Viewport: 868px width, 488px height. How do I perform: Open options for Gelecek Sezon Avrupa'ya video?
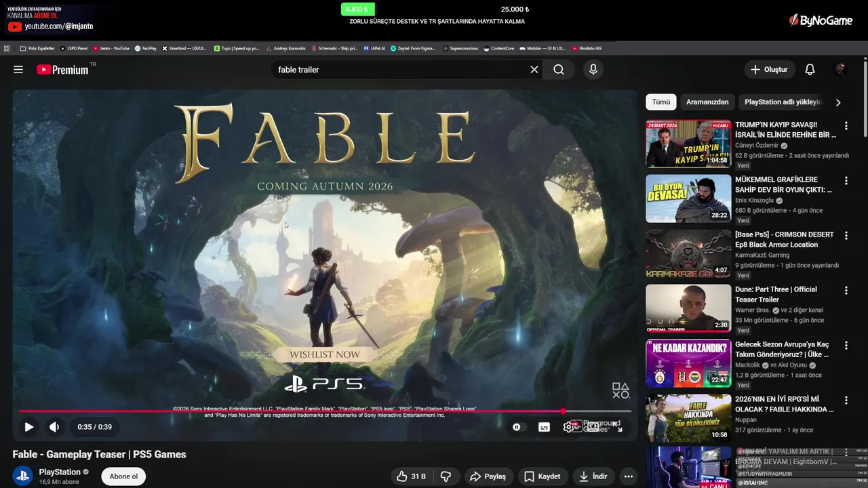pyautogui.click(x=846, y=345)
